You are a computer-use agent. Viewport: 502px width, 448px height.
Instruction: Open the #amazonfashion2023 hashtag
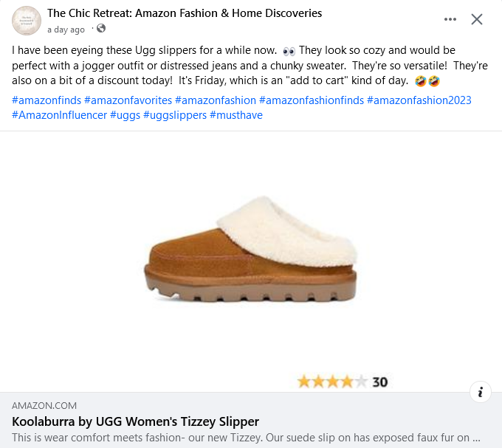pyautogui.click(x=419, y=100)
